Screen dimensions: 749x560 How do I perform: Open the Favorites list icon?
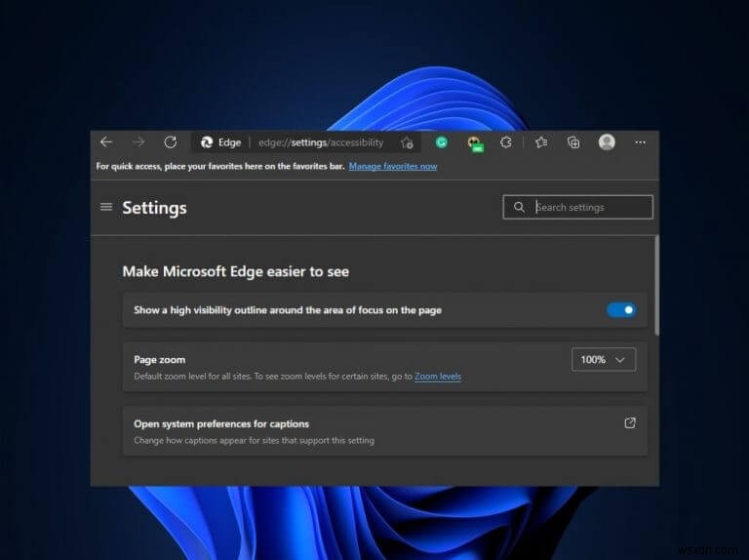click(541, 141)
